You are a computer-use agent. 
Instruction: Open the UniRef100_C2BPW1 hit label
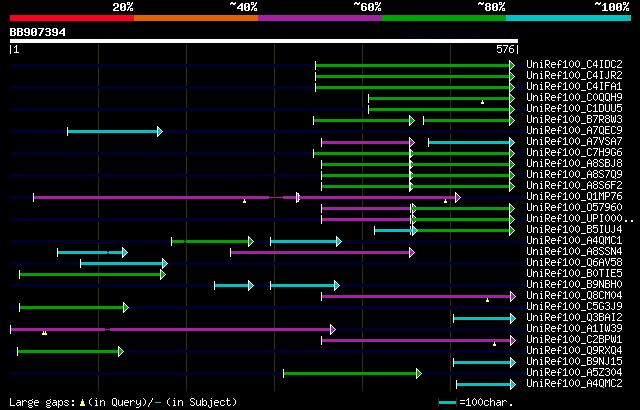574,340
